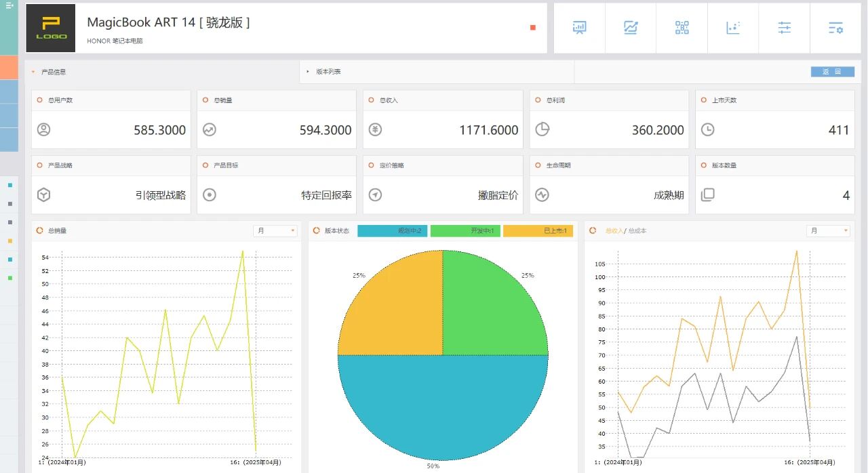Click the filter sliders icon
This screenshot has width=868, height=473.
(x=784, y=28)
